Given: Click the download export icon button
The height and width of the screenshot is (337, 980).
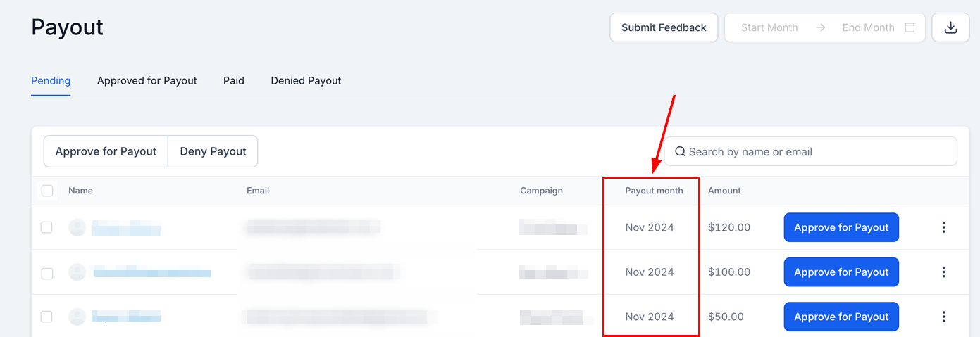Looking at the screenshot, I should click(x=950, y=27).
